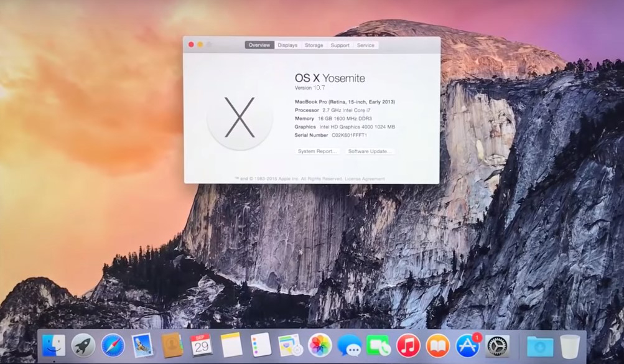This screenshot has width=624, height=364.
Task: Close the About This Mac window
Action: pos(191,45)
